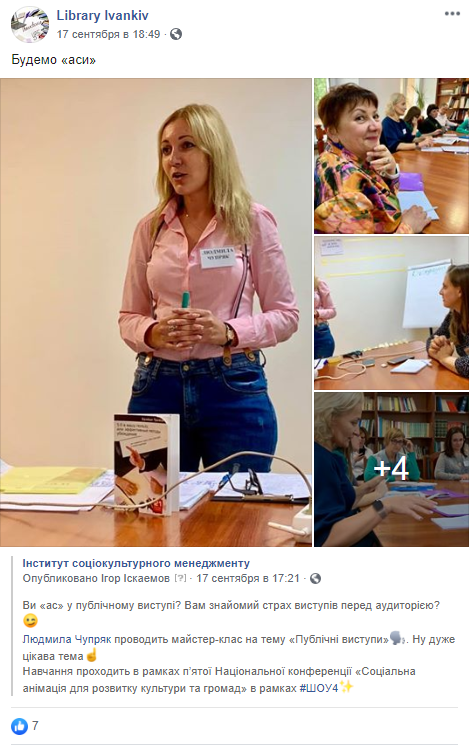Open the Людмила Чупряк tagged profile link
Viewport: 469px width, 753px height.
(67, 640)
